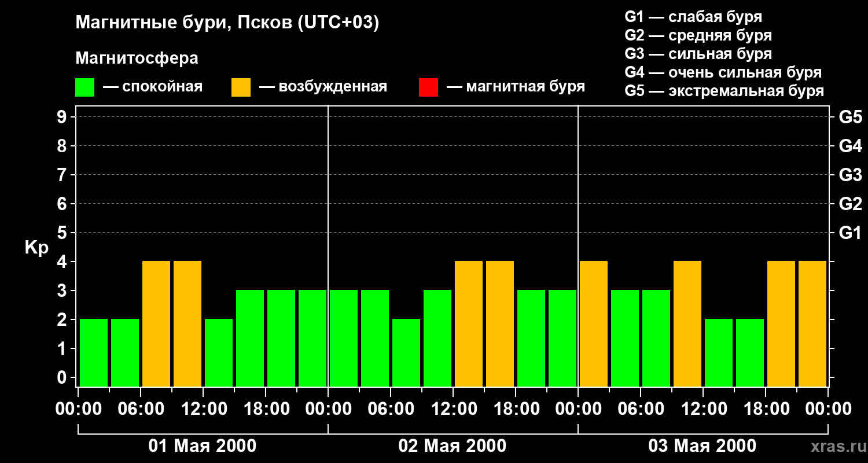Click the green 'спокойная' legend swatch
Image resolution: width=868 pixels, height=463 pixels.
point(84,87)
